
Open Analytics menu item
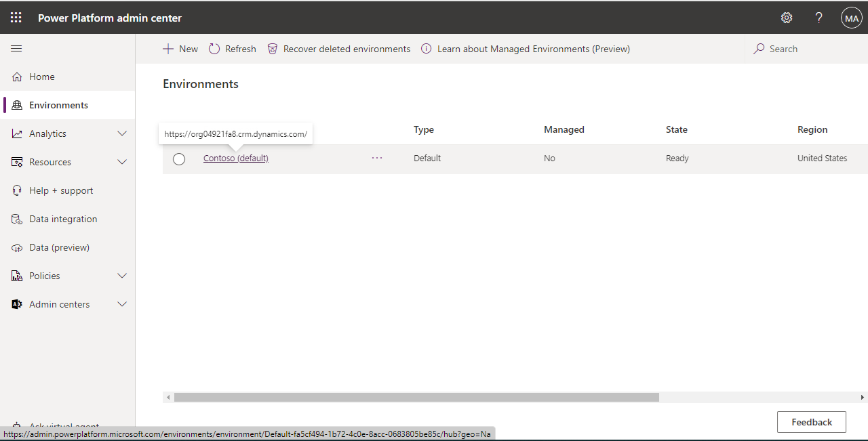pos(67,133)
